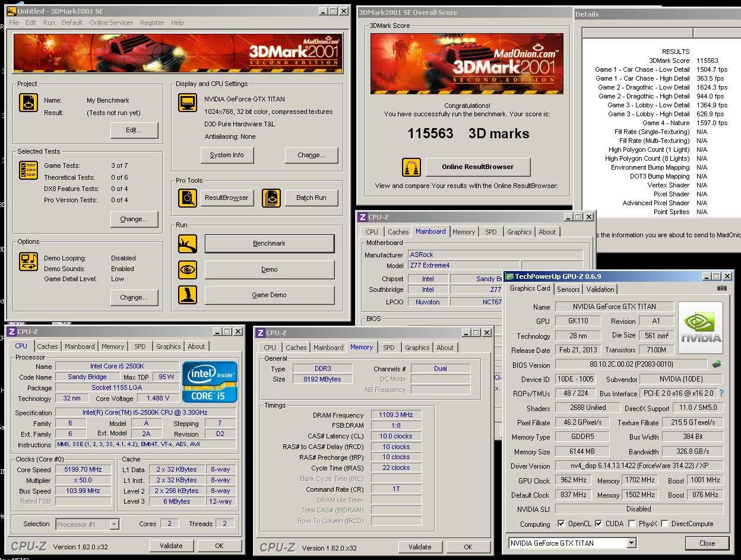
Task: Click the System Info button
Action: click(x=227, y=155)
